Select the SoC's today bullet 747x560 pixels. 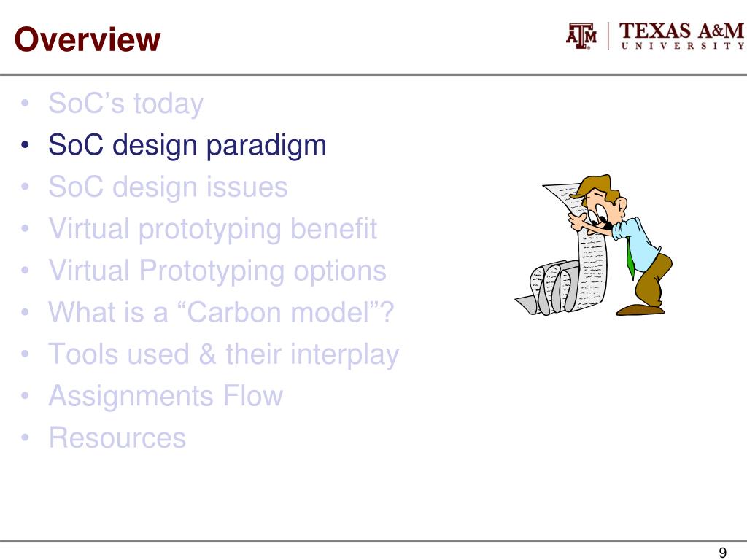(125, 104)
